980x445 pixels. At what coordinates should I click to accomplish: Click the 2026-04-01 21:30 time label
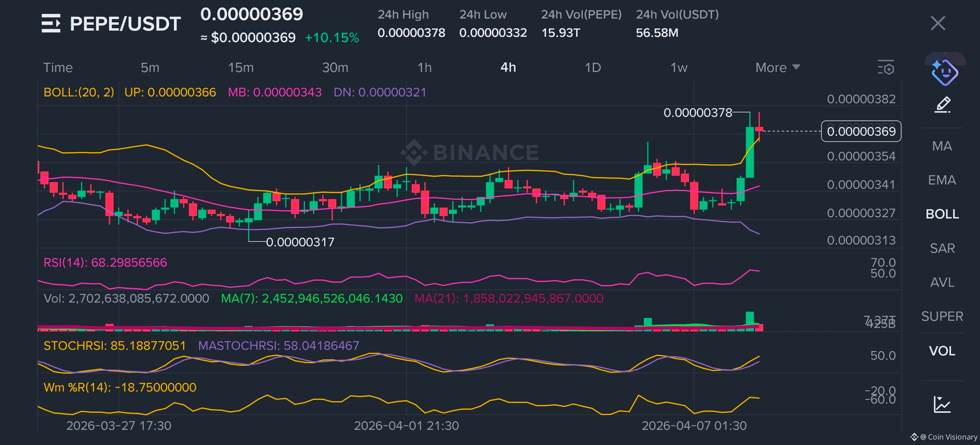406,426
